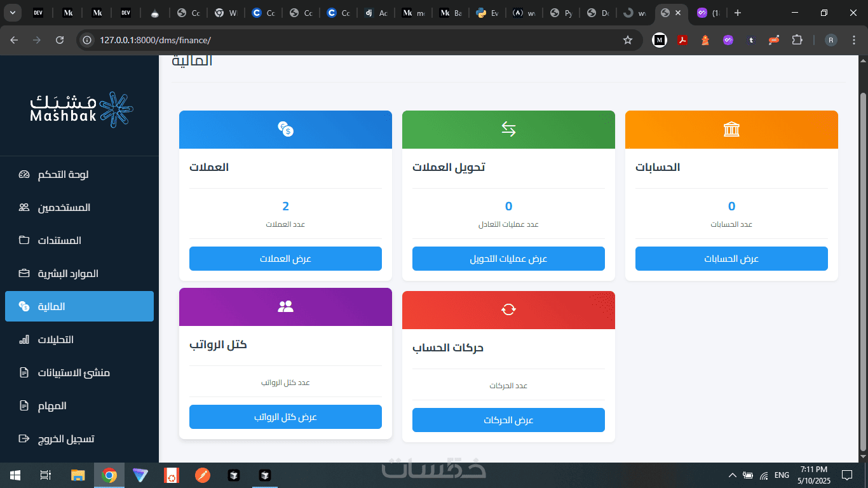The height and width of the screenshot is (488, 868).
Task: Bookmark this page with the star icon
Action: (628, 40)
